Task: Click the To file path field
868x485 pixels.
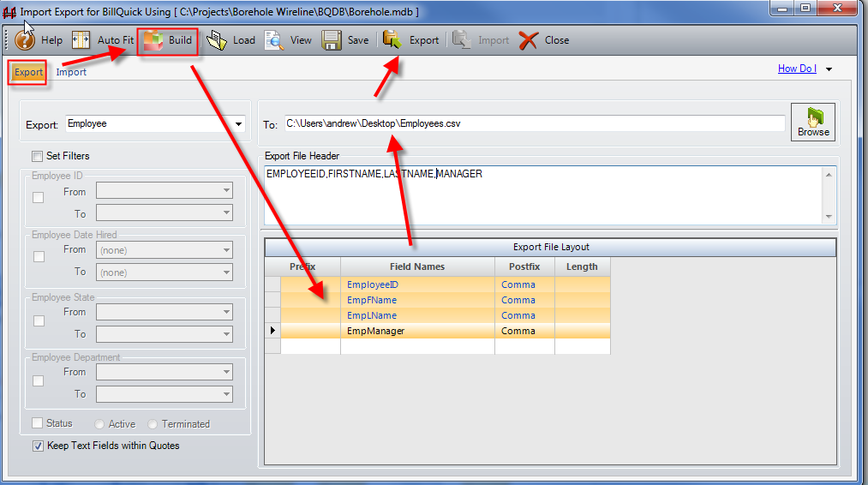Action: pyautogui.click(x=535, y=123)
